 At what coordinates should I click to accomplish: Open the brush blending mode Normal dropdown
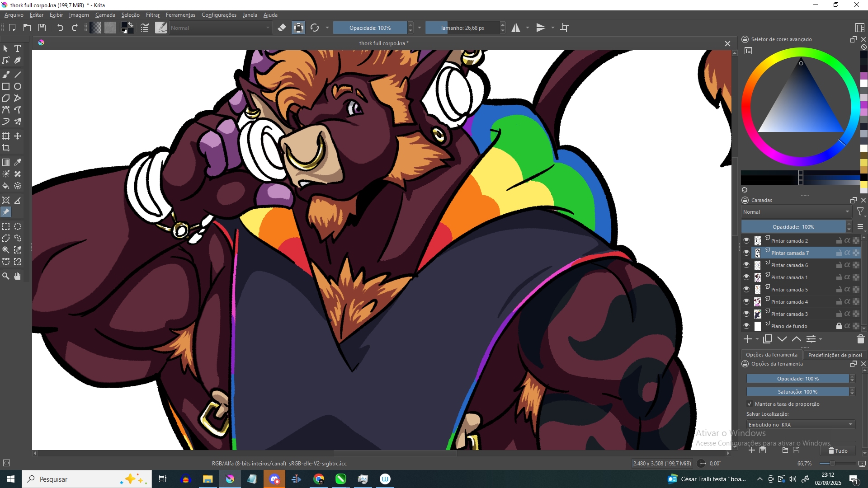[x=221, y=28]
